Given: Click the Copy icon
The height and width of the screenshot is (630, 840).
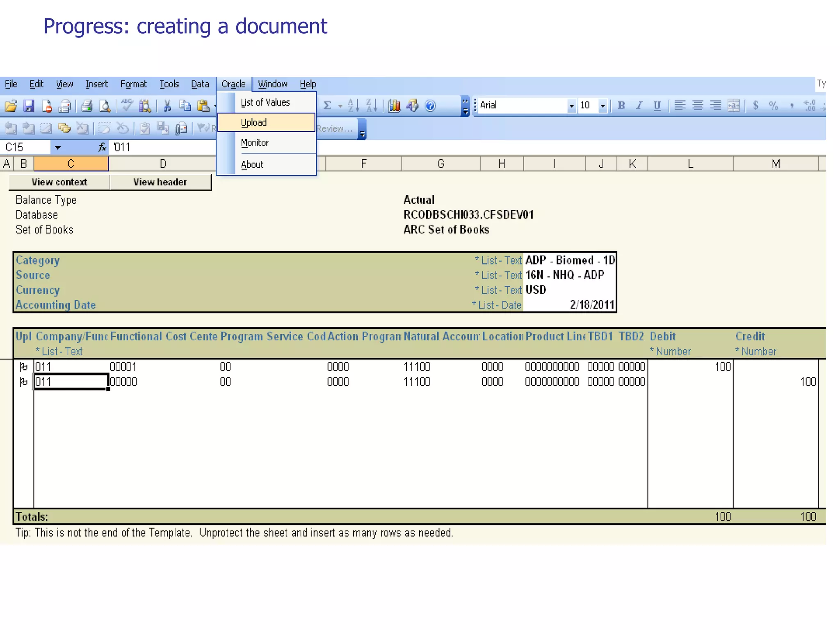Looking at the screenshot, I should (x=185, y=106).
